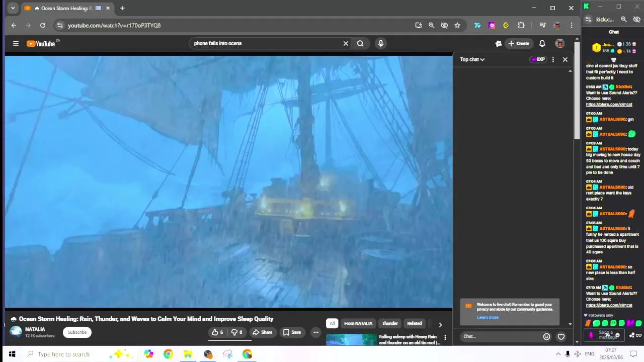Click the YouTube address bar URL
This screenshot has width=644, height=362.
pyautogui.click(x=114, y=25)
